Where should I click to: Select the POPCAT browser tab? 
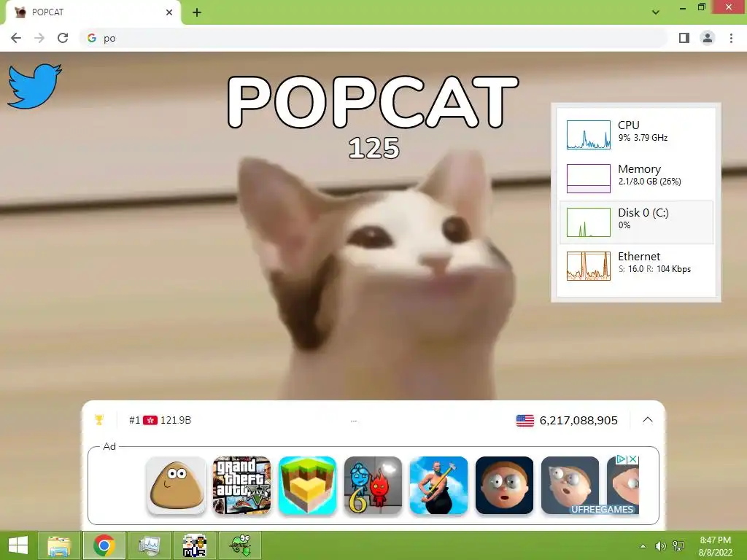pyautogui.click(x=93, y=12)
